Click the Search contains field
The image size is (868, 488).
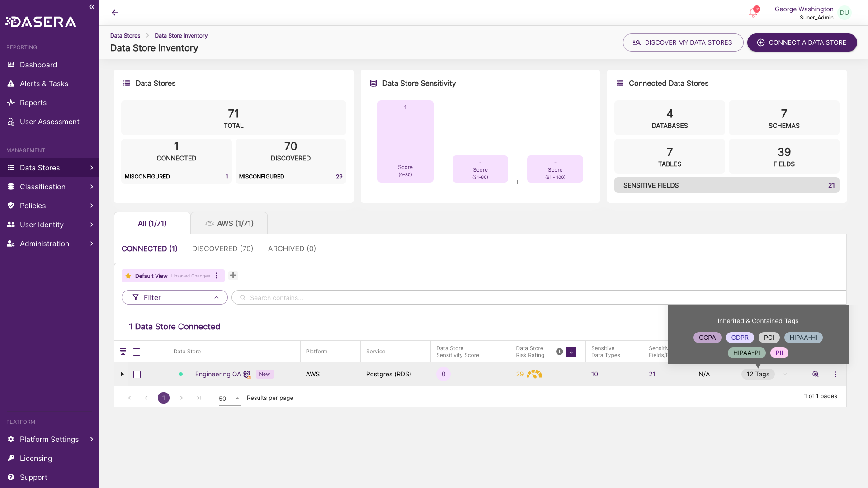(539, 297)
